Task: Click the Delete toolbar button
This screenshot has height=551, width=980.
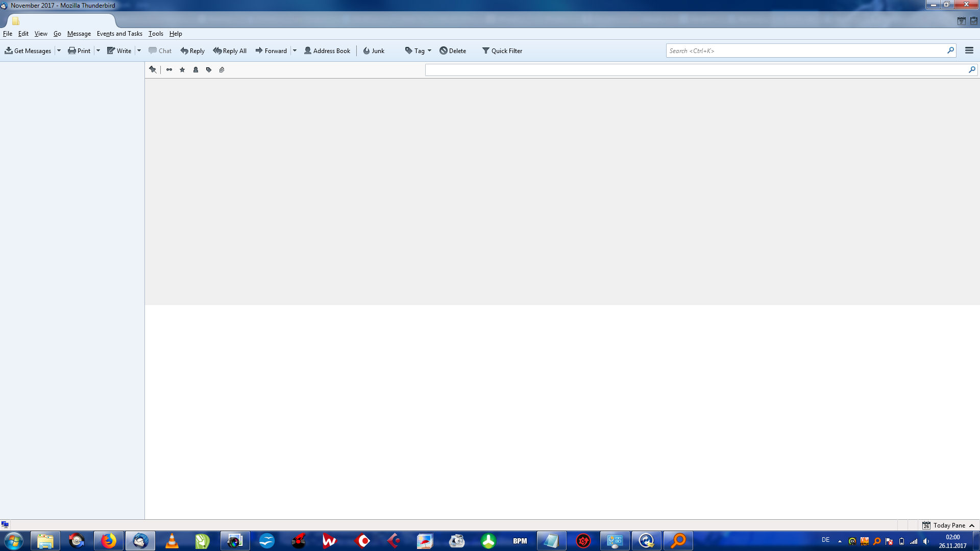Action: coord(453,51)
